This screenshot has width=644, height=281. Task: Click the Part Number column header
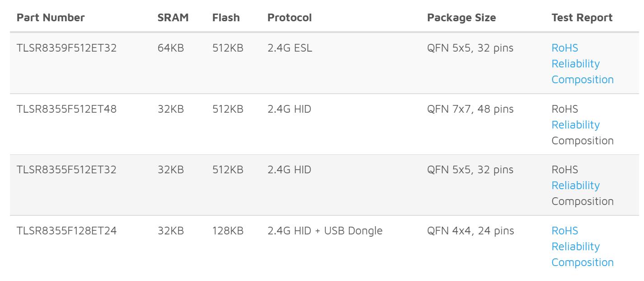tap(51, 18)
